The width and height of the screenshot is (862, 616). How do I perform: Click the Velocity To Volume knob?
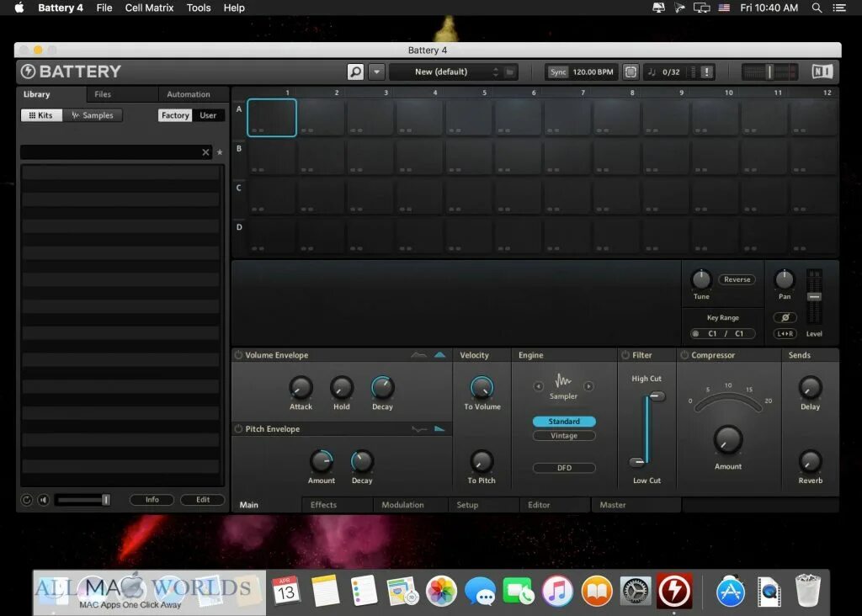point(482,387)
